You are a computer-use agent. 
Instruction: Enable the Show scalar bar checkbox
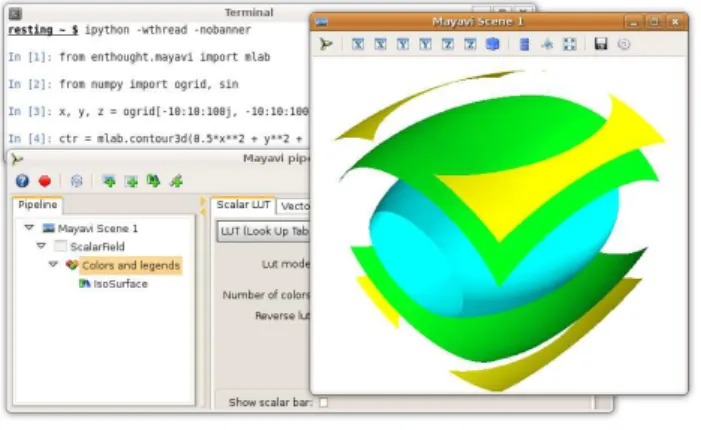[323, 403]
